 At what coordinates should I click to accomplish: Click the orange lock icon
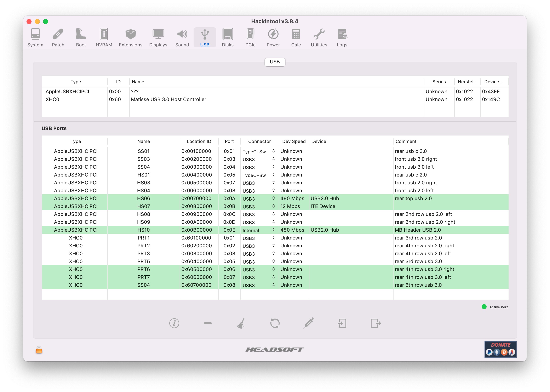(39, 350)
